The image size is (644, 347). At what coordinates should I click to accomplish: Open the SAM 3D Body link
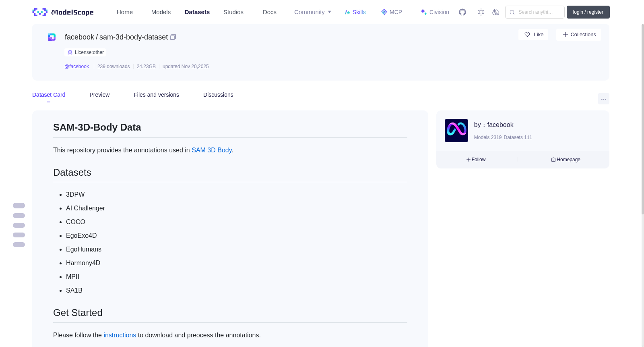click(x=212, y=150)
